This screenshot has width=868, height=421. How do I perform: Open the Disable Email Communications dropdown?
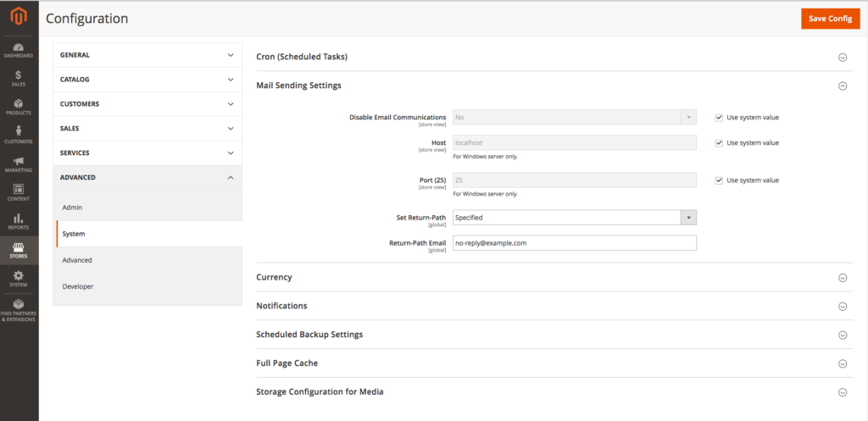pos(575,117)
